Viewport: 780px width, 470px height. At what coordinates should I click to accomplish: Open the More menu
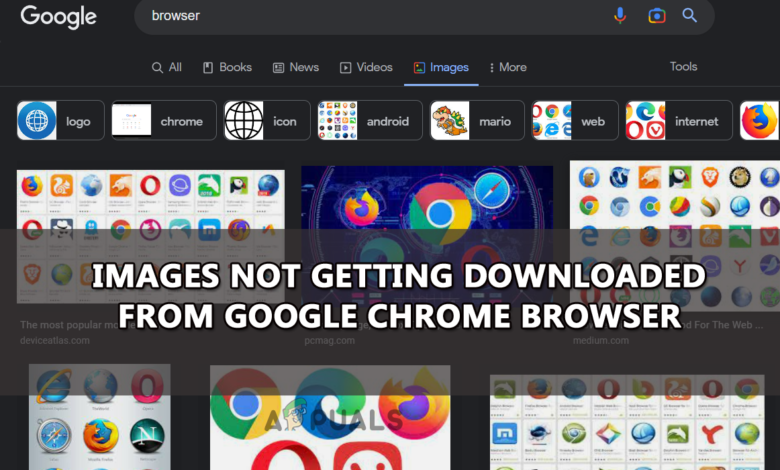pos(508,67)
